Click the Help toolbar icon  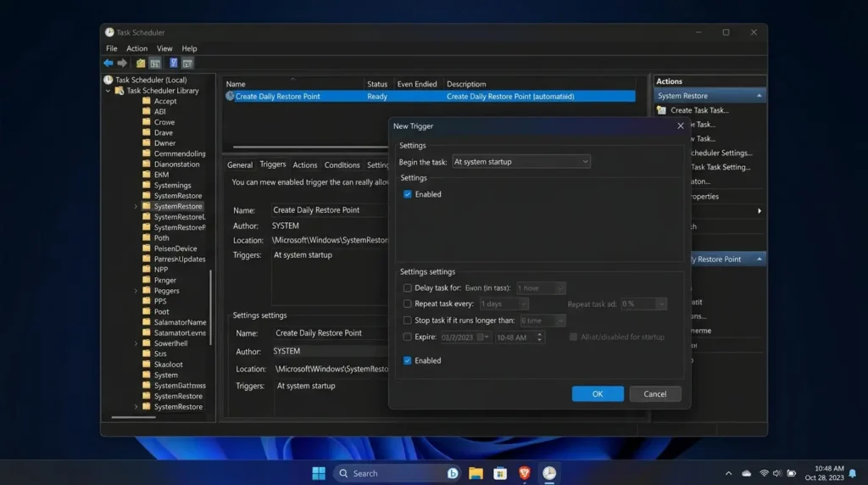click(x=173, y=63)
